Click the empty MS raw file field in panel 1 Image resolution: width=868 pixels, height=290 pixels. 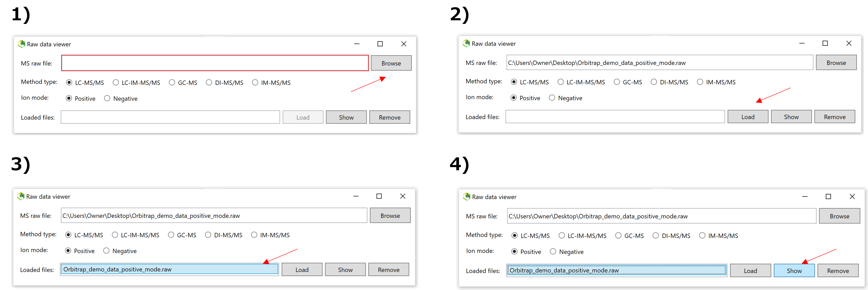coord(214,63)
